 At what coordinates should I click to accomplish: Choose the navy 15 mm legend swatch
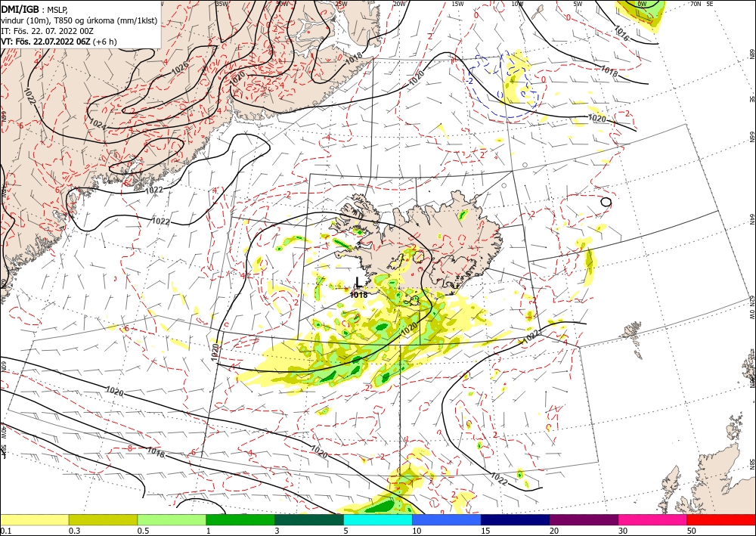click(516, 519)
